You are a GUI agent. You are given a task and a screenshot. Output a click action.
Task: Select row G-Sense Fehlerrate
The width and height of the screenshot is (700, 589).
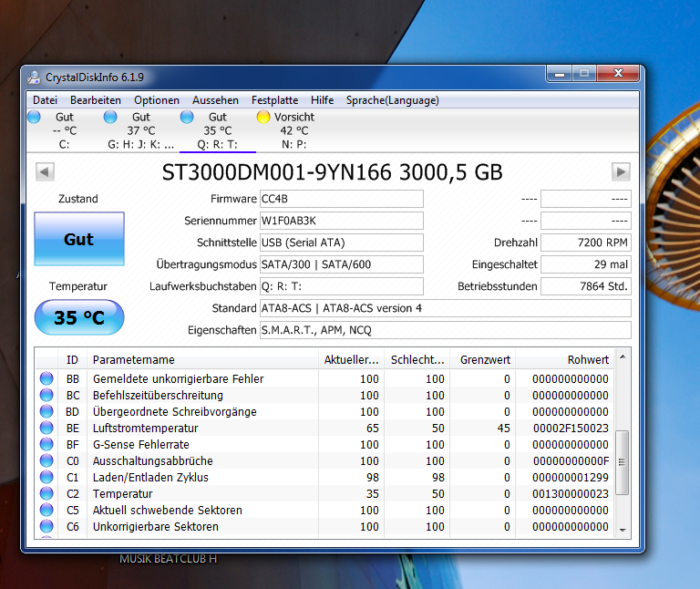[x=324, y=444]
